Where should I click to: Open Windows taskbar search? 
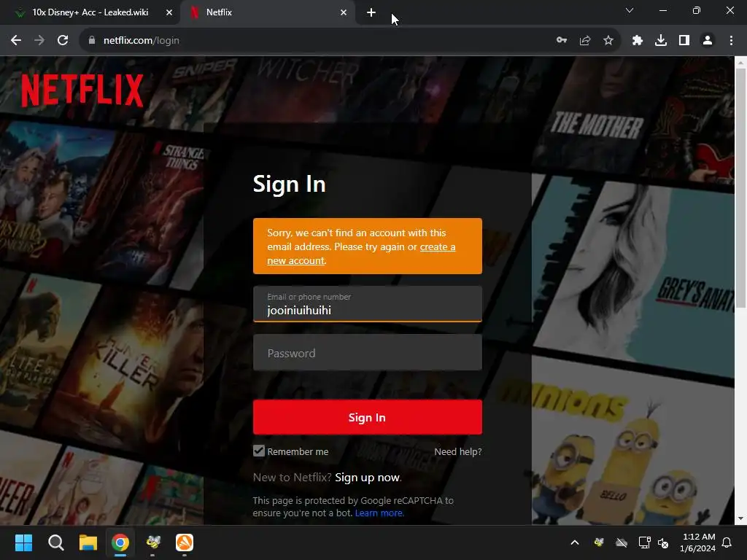pos(55,542)
